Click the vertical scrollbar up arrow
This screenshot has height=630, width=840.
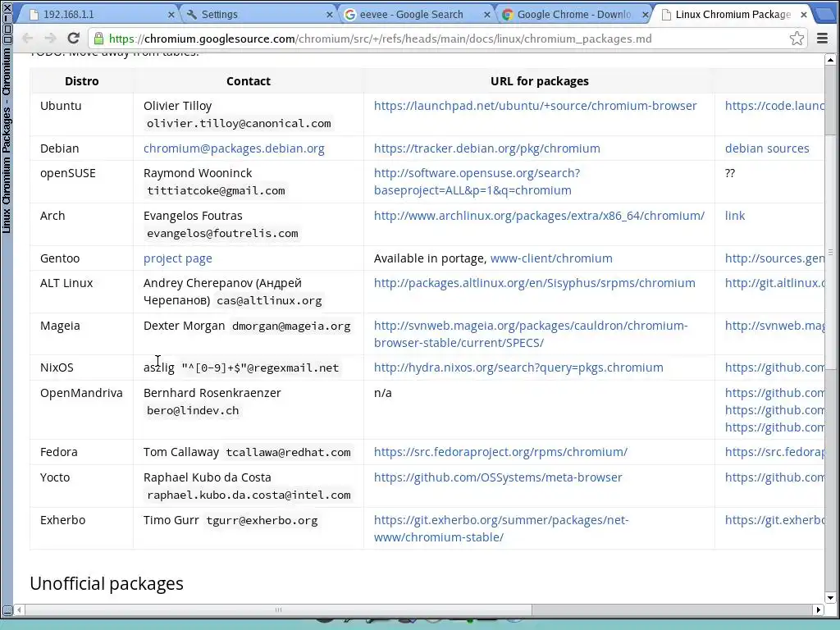[830, 60]
